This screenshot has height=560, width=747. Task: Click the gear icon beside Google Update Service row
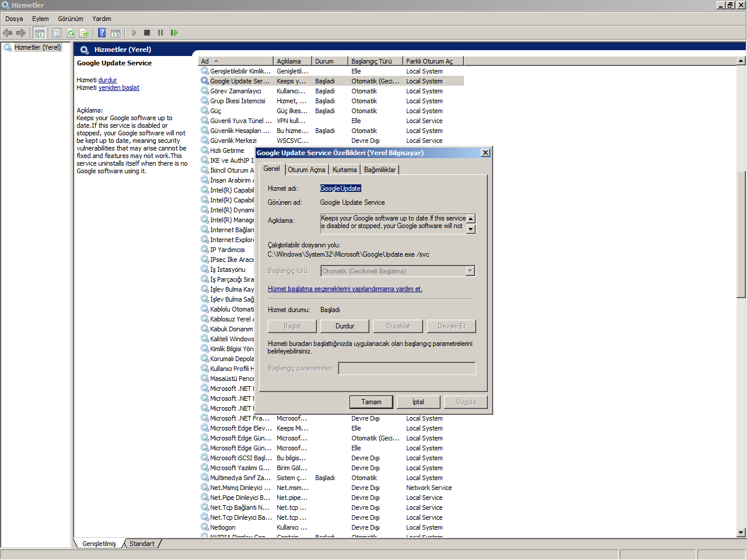(x=205, y=81)
